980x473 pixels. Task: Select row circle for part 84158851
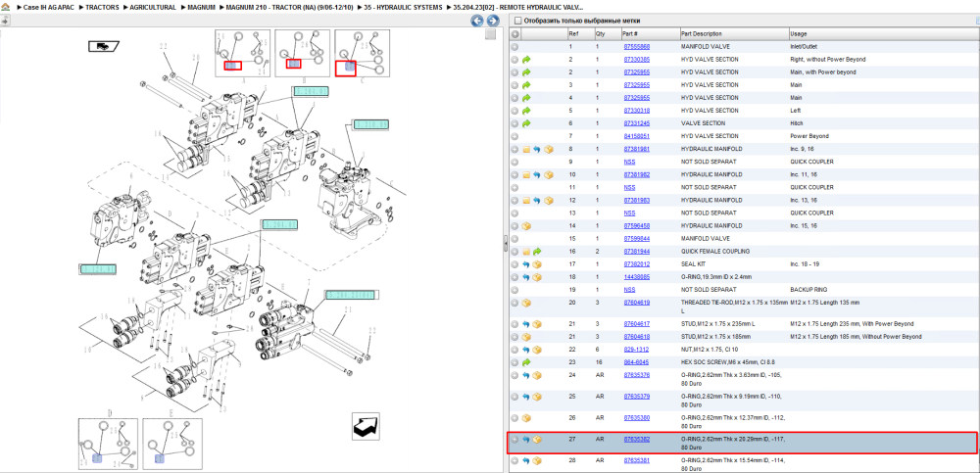point(515,136)
